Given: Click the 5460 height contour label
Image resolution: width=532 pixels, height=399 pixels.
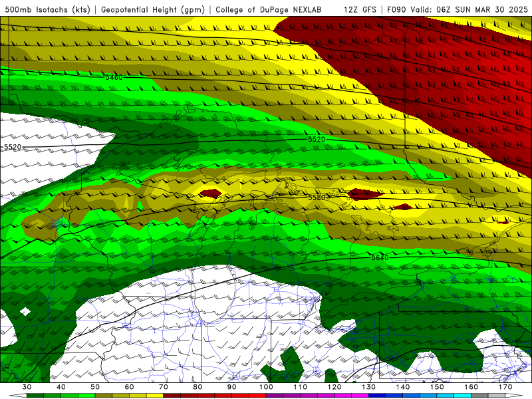Looking at the screenshot, I should point(114,77).
